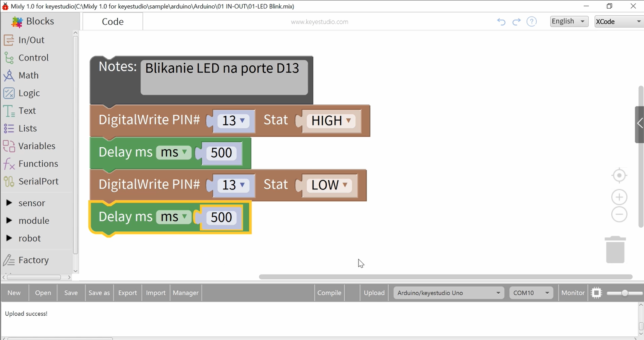Switch to the Blocks tab

(x=40, y=22)
